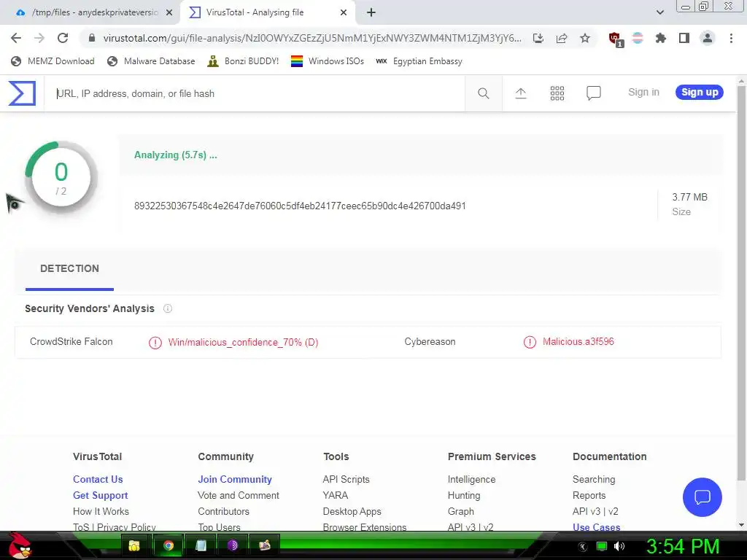Screen dimensions: 747x560
Task: Click the VirusTotal logo icon
Action: [22, 93]
